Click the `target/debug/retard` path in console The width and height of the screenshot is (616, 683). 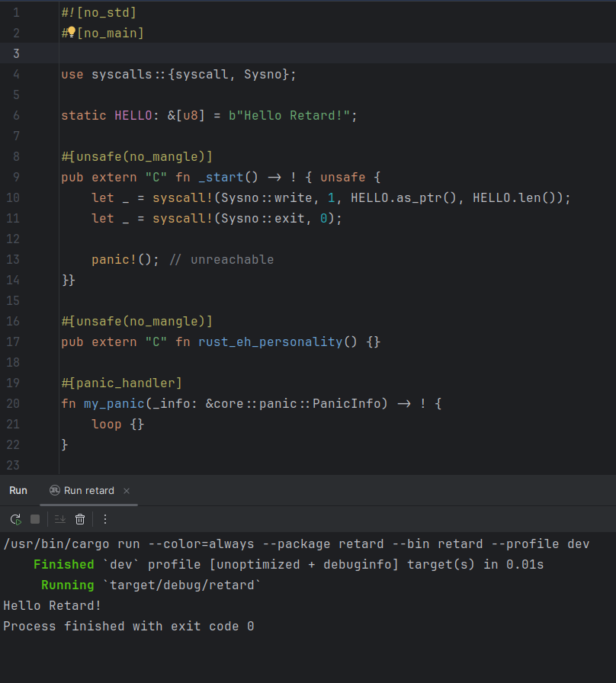[181, 585]
